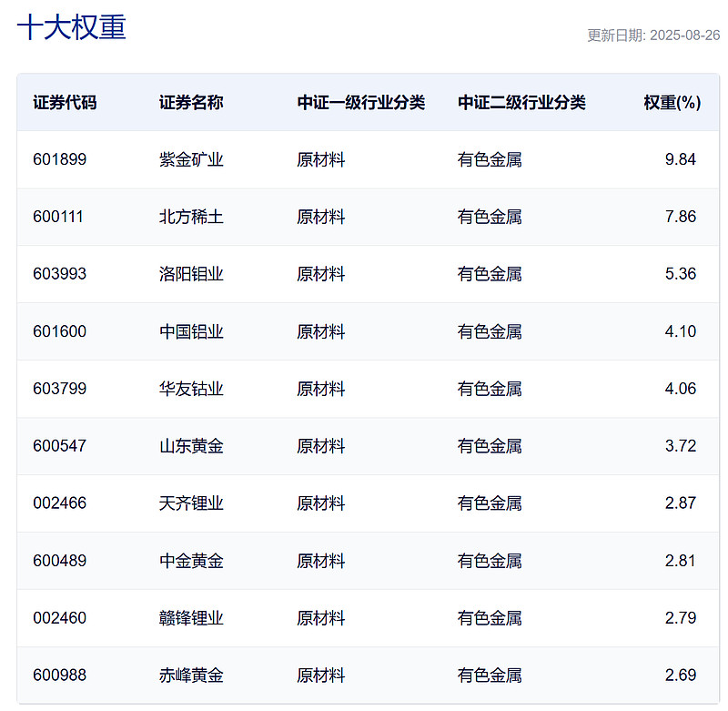
Task: Select the name 洛阳钼业
Action: point(191,273)
